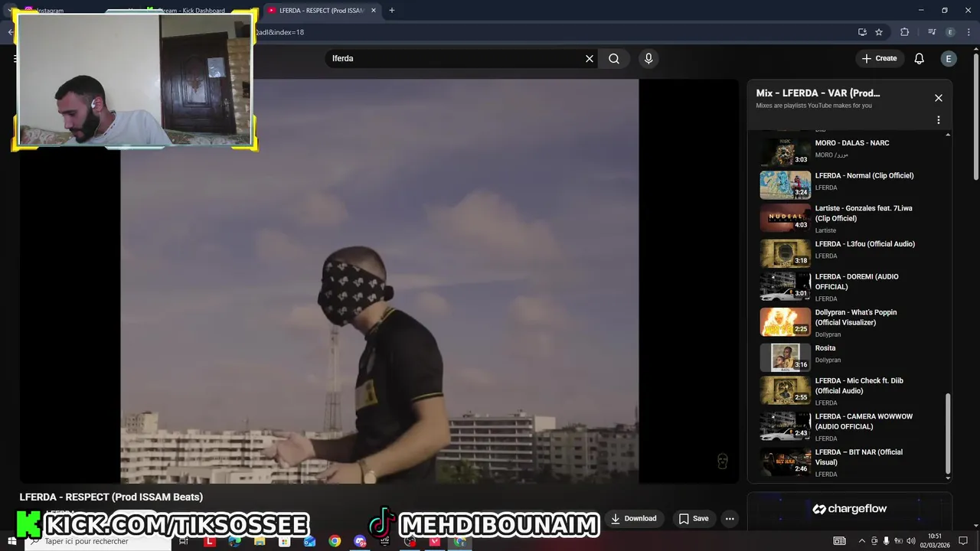
Task: Open a new browser tab
Action: (x=392, y=11)
